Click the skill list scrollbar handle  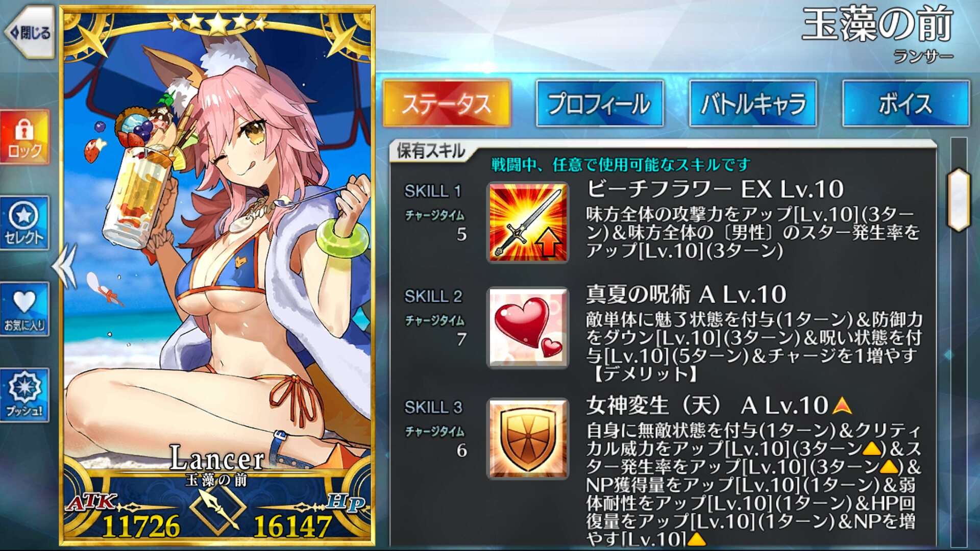click(959, 200)
